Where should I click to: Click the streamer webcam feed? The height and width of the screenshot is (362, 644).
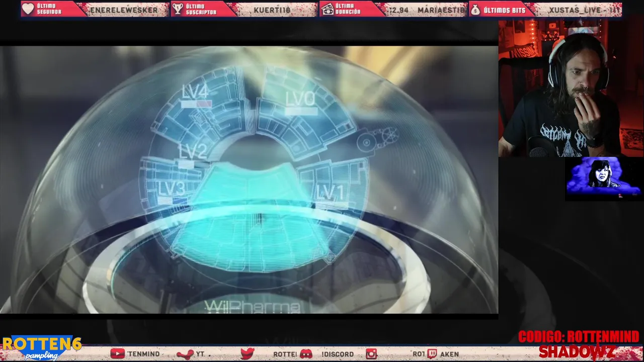click(x=571, y=88)
